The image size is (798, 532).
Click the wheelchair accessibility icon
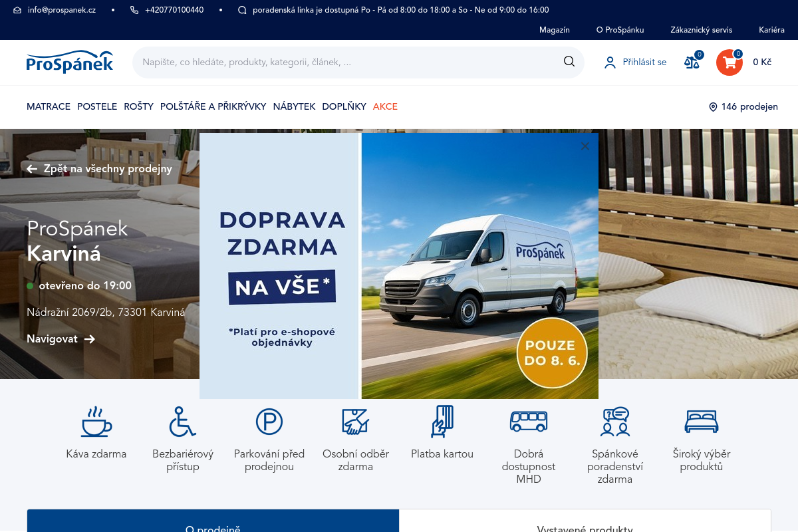tap(182, 422)
